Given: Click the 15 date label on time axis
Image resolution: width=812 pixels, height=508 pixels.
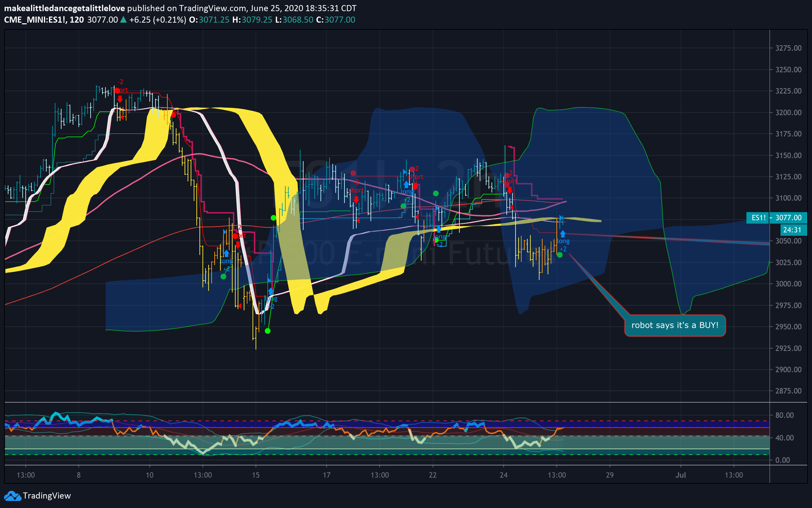Looking at the screenshot, I should coord(256,475).
